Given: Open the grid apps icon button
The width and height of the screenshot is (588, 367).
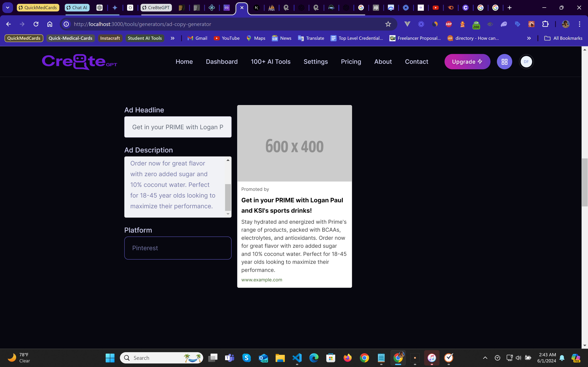Looking at the screenshot, I should [504, 62].
